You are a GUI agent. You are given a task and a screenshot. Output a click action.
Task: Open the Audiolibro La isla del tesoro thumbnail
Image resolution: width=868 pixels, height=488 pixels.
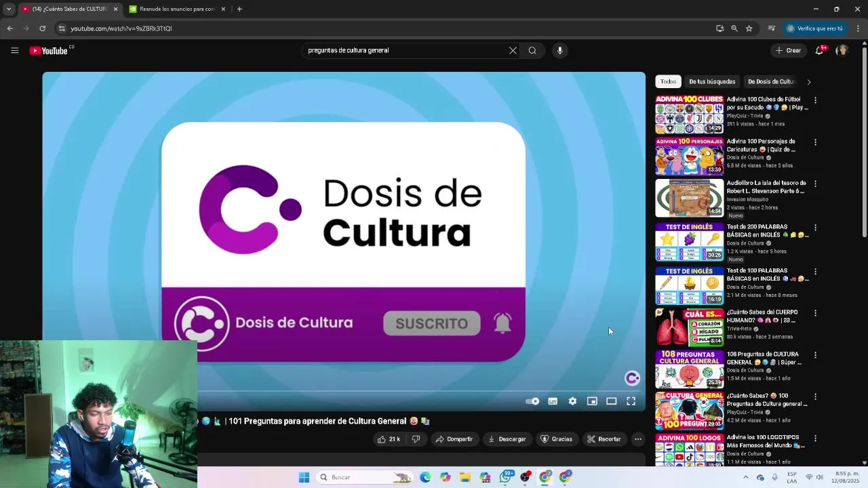(689, 197)
